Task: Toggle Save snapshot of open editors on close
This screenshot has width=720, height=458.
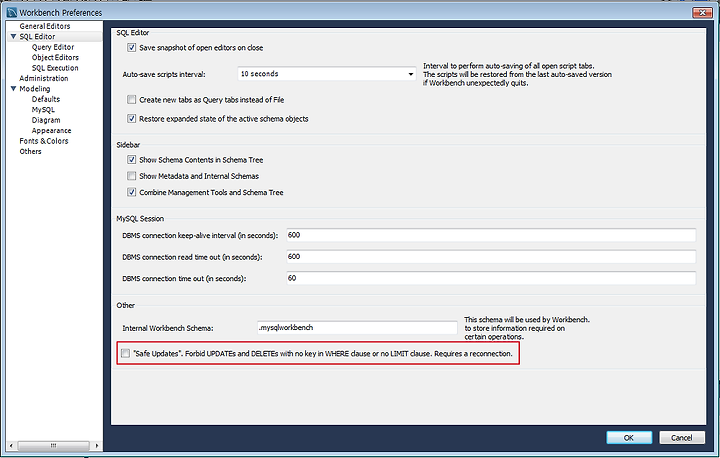Action: pos(131,47)
